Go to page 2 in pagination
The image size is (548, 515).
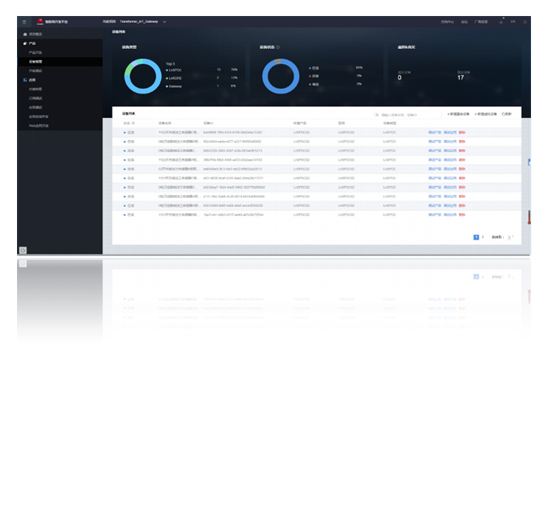[483, 237]
